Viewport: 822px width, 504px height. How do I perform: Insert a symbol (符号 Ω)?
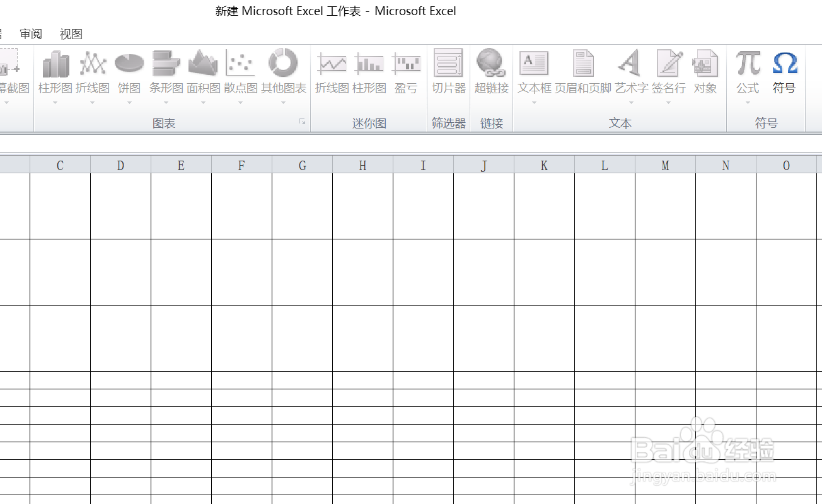click(x=784, y=72)
